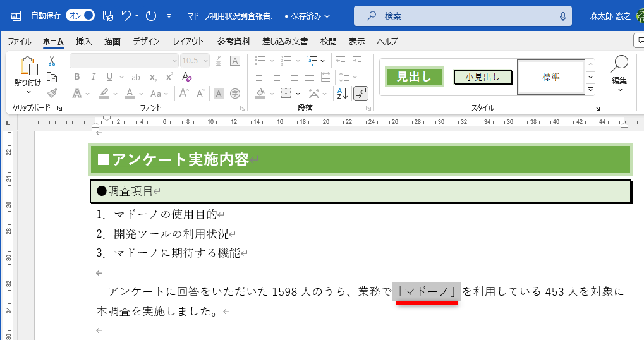Click the text highlight color button
The image size is (644, 340).
(104, 94)
